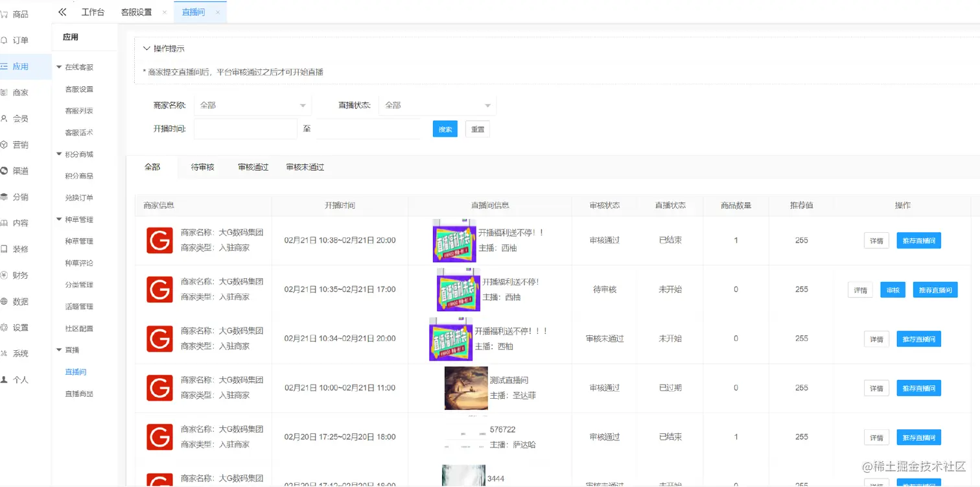Click the 推荐值 column header

tap(801, 206)
